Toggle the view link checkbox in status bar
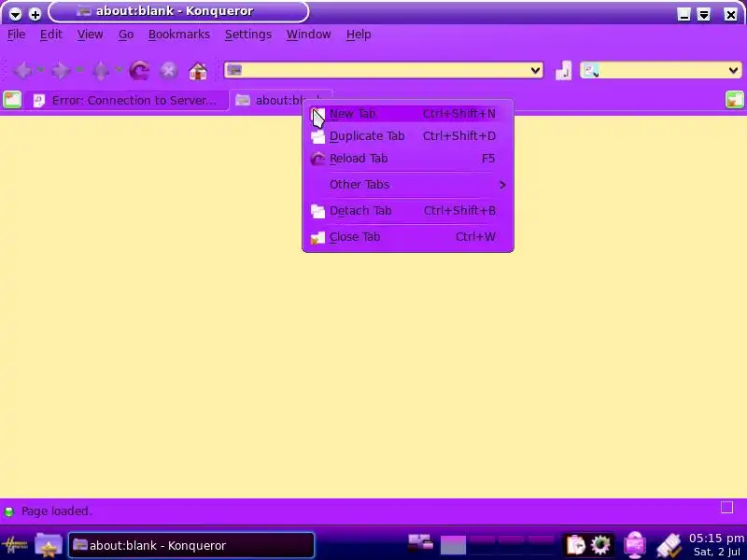 click(727, 507)
